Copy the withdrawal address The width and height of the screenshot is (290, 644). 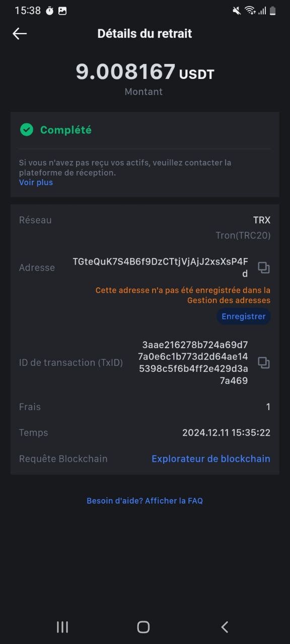point(264,268)
